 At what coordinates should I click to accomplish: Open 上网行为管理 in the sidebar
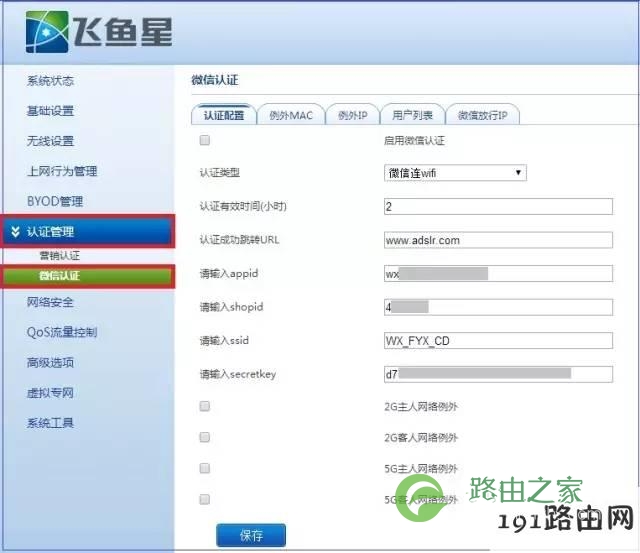[62, 171]
